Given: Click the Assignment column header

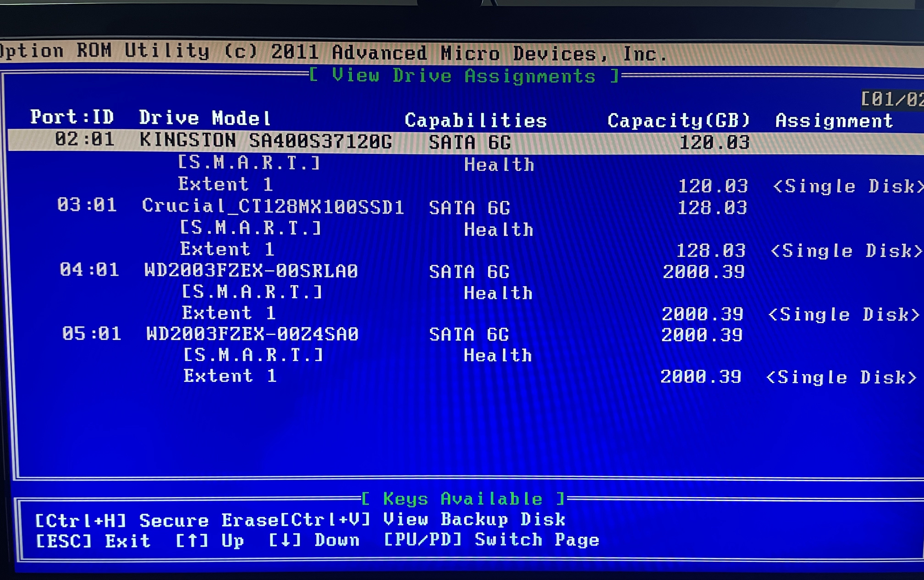Looking at the screenshot, I should click(x=834, y=121).
